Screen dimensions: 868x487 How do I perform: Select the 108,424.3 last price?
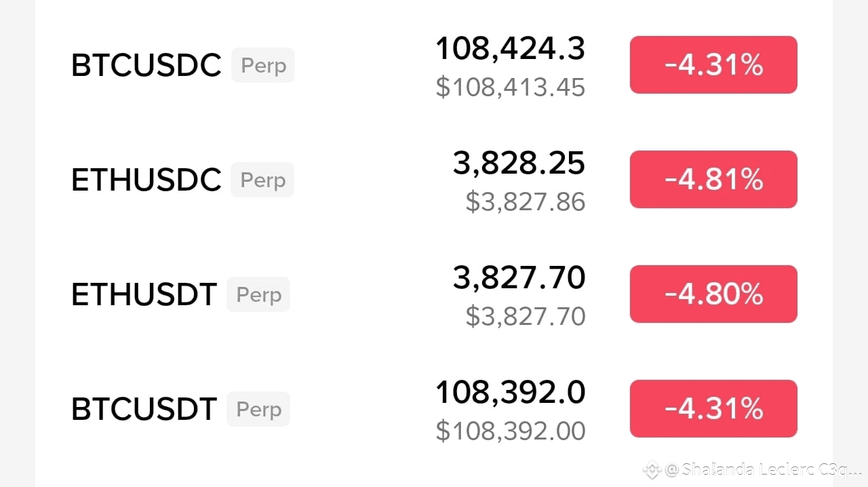510,49
